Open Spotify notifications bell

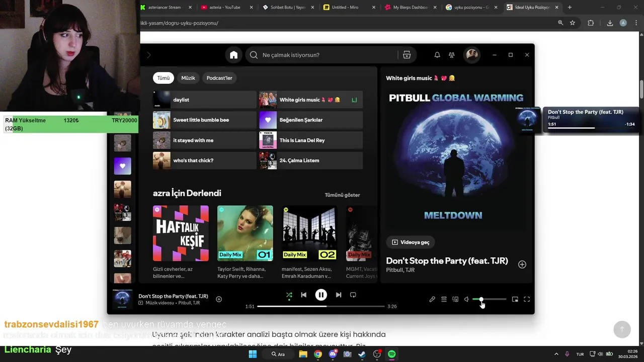click(437, 55)
